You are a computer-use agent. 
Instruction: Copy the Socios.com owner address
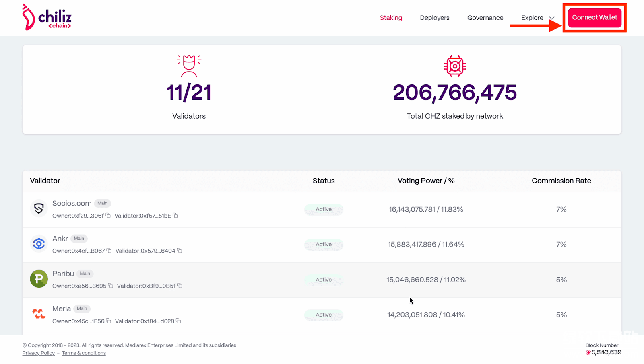[x=108, y=216]
